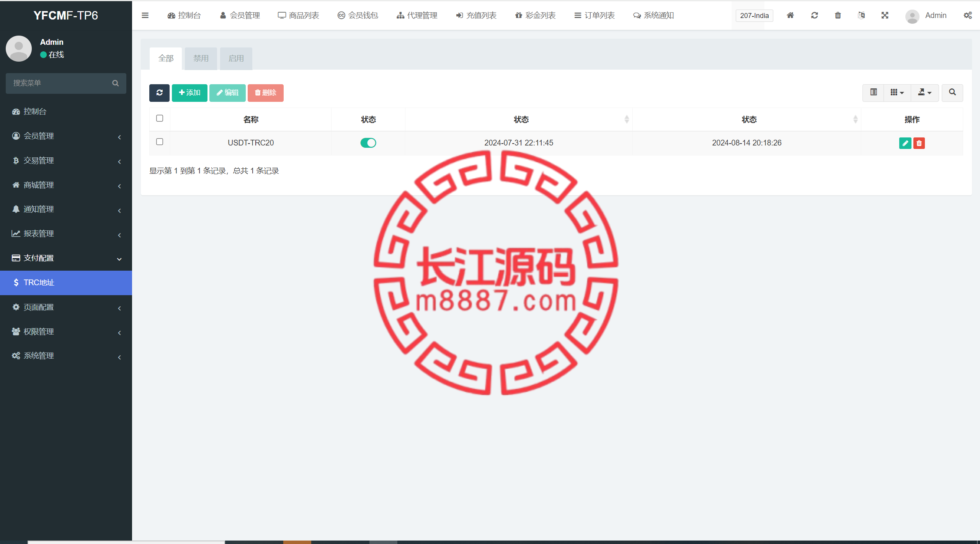Image resolution: width=980 pixels, height=544 pixels.
Task: Click the USDT-TRC20 name cell
Action: [251, 143]
